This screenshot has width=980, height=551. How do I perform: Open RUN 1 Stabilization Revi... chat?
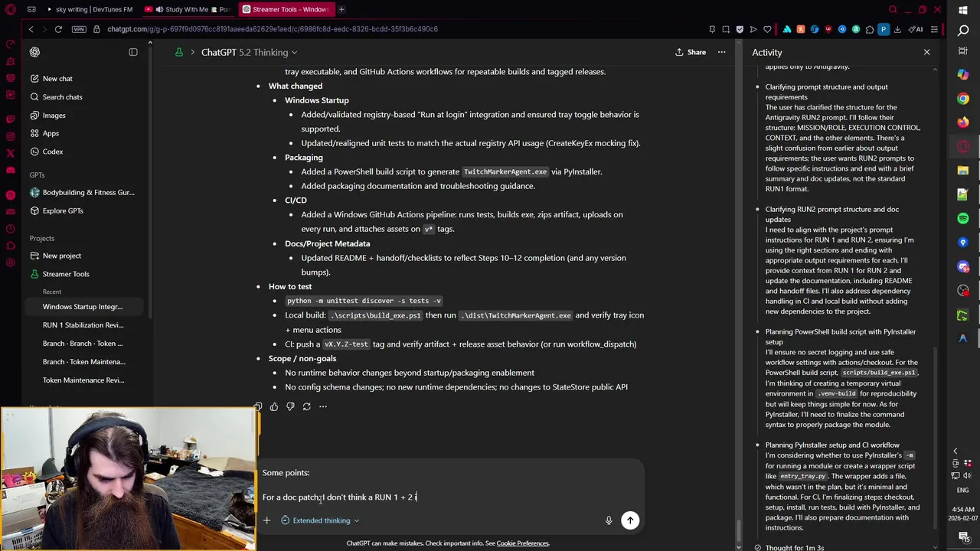[83, 325]
